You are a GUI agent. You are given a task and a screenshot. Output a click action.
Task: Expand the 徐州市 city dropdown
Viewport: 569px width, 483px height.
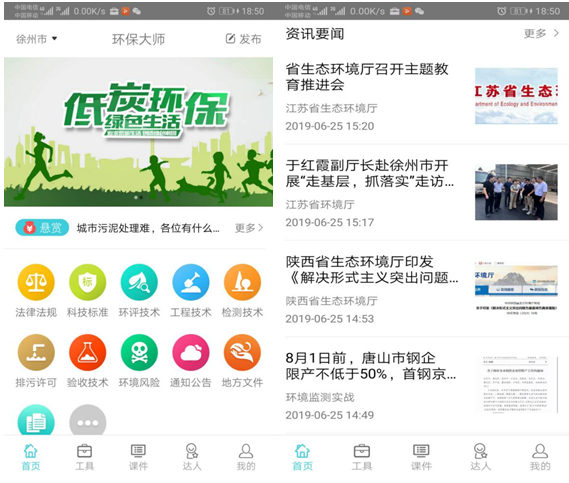pos(37,39)
